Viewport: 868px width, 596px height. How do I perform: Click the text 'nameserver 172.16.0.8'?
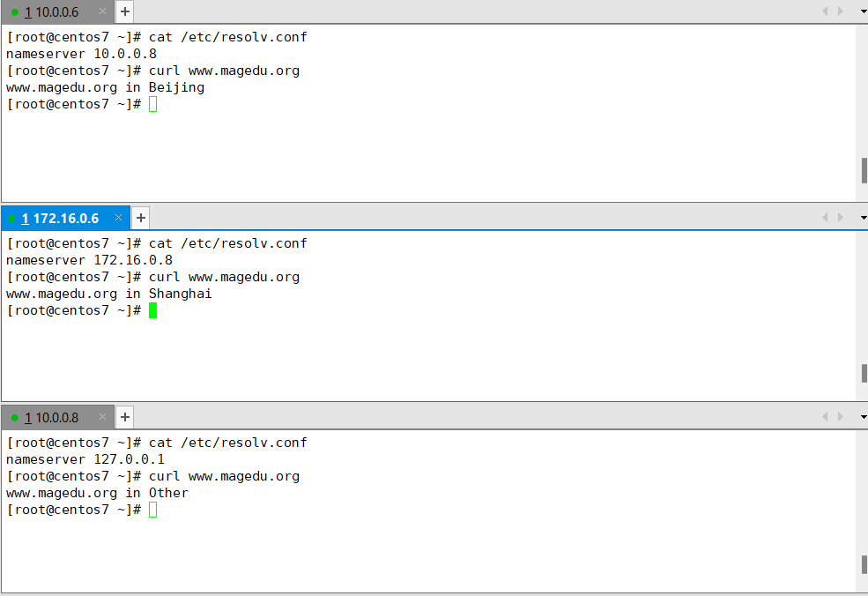tap(89, 260)
